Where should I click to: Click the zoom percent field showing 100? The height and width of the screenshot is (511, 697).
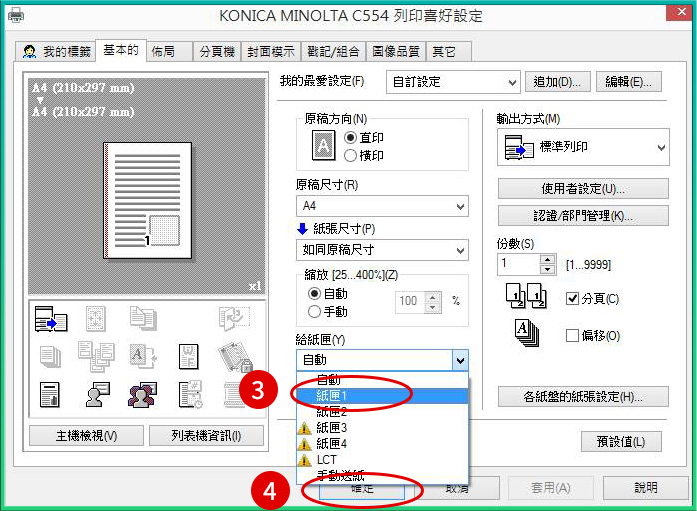(409, 302)
